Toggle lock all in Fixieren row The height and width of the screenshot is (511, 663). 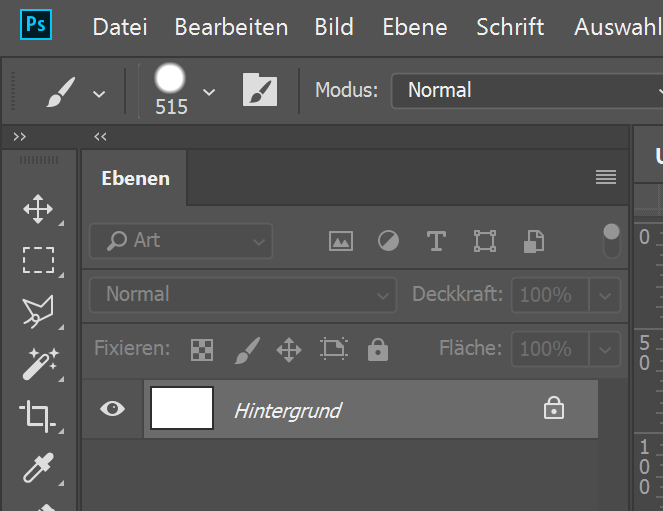[x=377, y=349]
